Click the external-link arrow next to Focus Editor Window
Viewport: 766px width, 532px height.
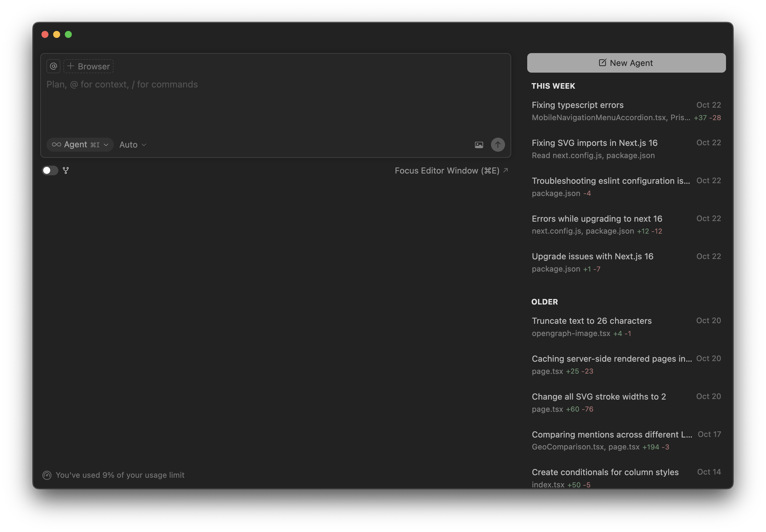[506, 170]
